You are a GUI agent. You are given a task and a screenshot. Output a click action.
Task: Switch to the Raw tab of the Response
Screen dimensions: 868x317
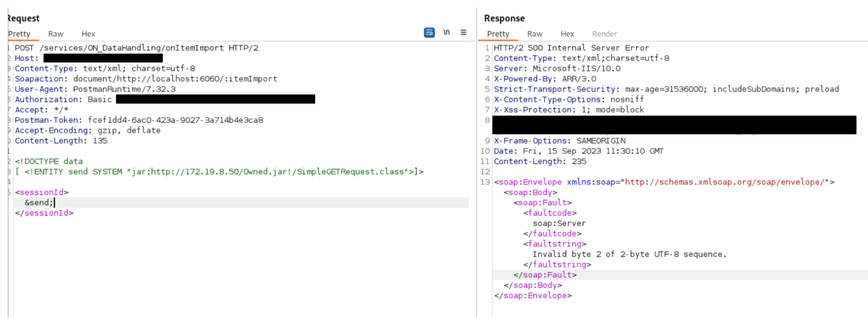coord(534,34)
